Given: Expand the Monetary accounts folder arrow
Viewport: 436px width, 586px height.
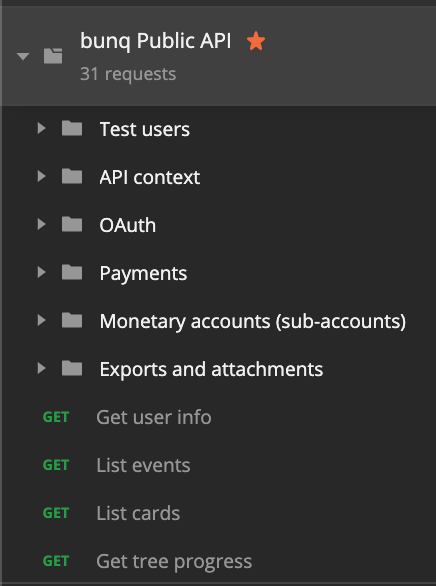Looking at the screenshot, I should pos(41,320).
